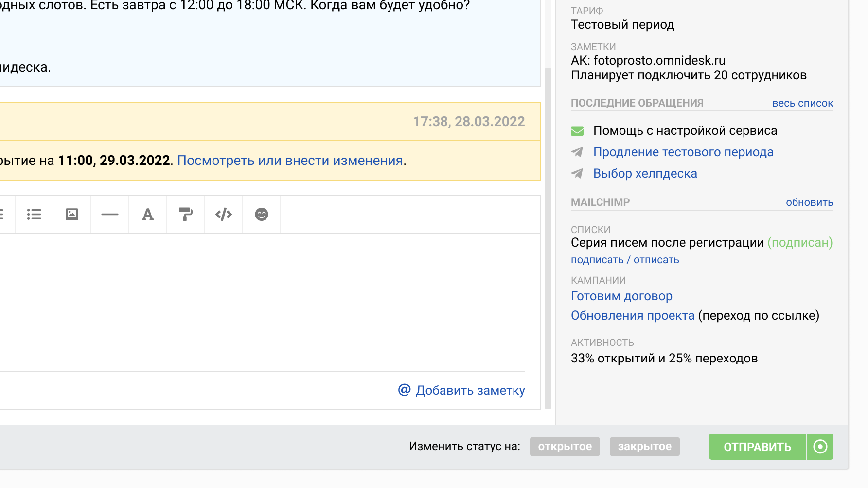Open 'Посмотреть или внести изменения' link
Viewport: 868px width, 488px height.
tap(290, 160)
